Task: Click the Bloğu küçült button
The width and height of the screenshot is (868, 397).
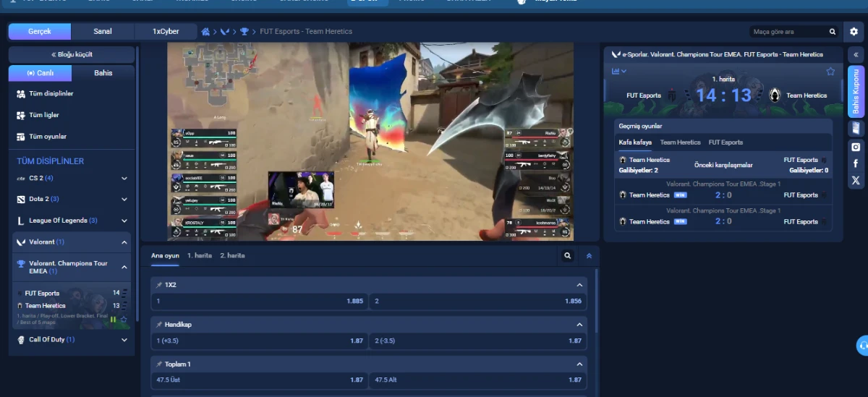Action: point(72,54)
